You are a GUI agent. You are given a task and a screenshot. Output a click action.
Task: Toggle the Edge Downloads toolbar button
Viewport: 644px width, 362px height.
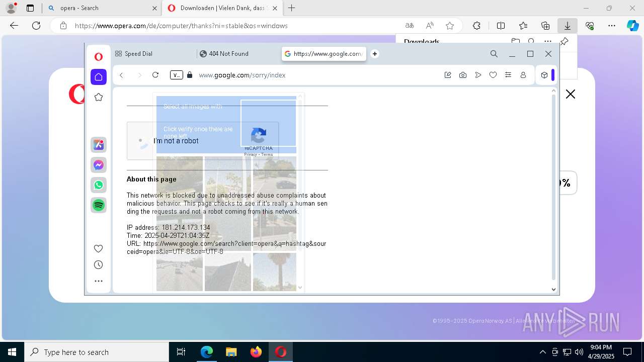[x=568, y=26]
